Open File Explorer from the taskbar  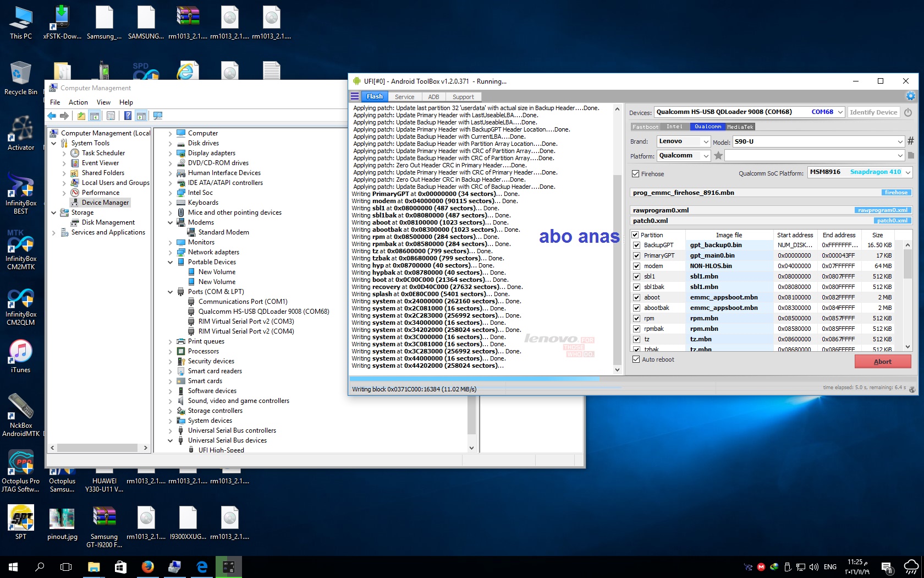(94, 566)
